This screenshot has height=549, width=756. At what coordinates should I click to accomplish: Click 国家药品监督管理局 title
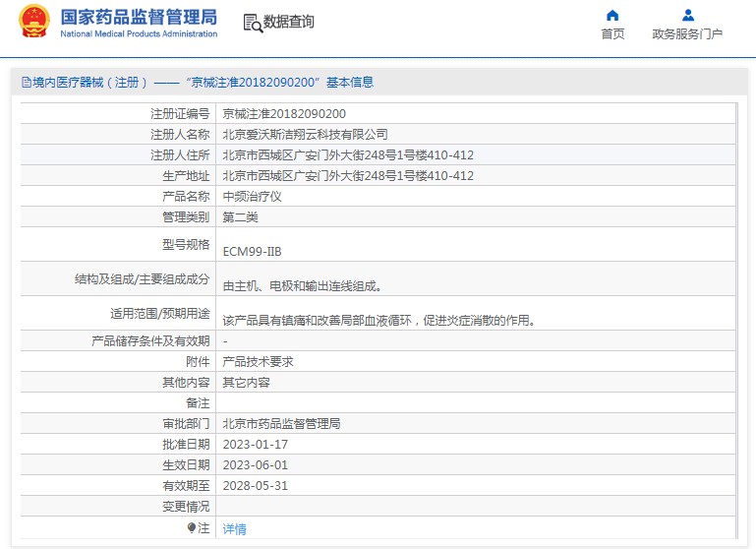(139, 18)
